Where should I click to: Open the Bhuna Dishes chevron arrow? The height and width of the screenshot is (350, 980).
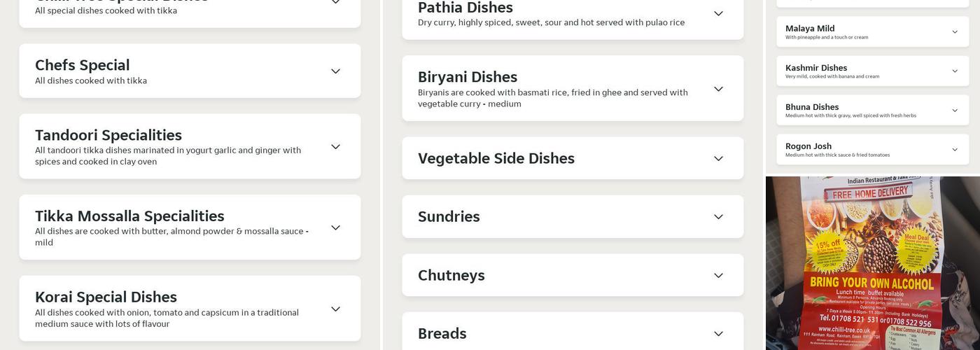pyautogui.click(x=955, y=111)
